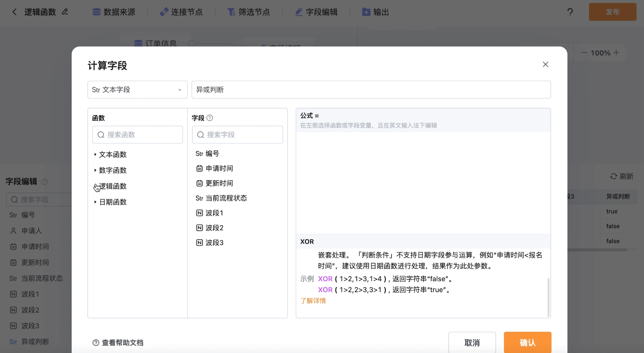
Task: Open the 输出 tab
Action: coord(375,12)
